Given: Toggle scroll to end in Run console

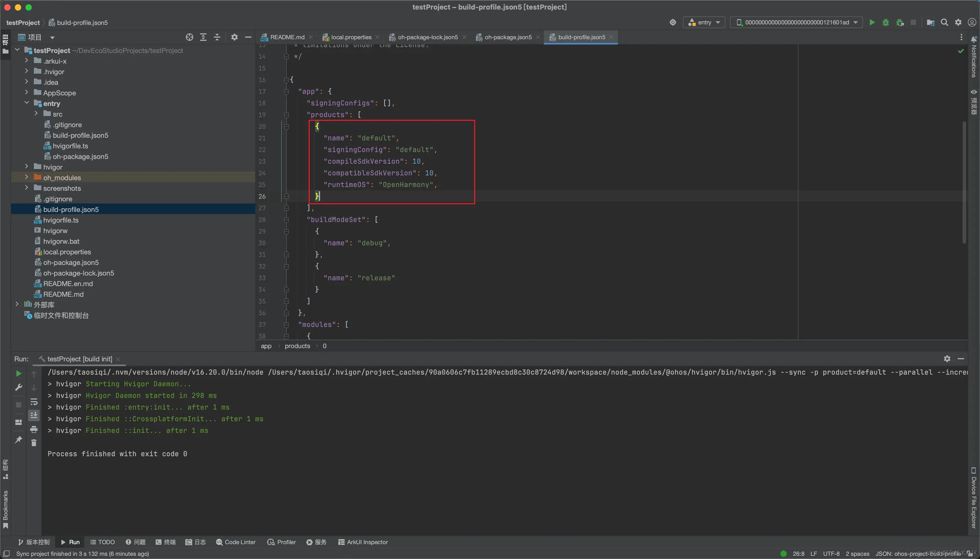Looking at the screenshot, I should pyautogui.click(x=34, y=415).
